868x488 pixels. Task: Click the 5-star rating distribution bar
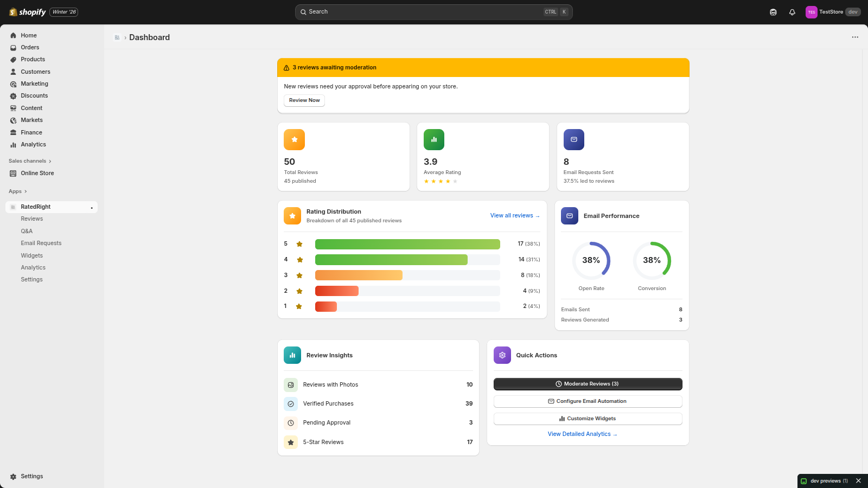(407, 243)
